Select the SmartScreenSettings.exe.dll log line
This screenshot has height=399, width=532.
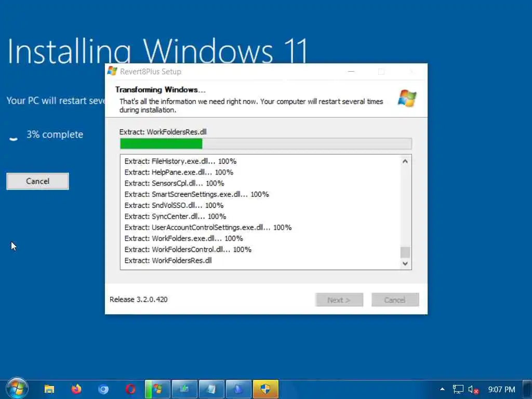coord(197,194)
